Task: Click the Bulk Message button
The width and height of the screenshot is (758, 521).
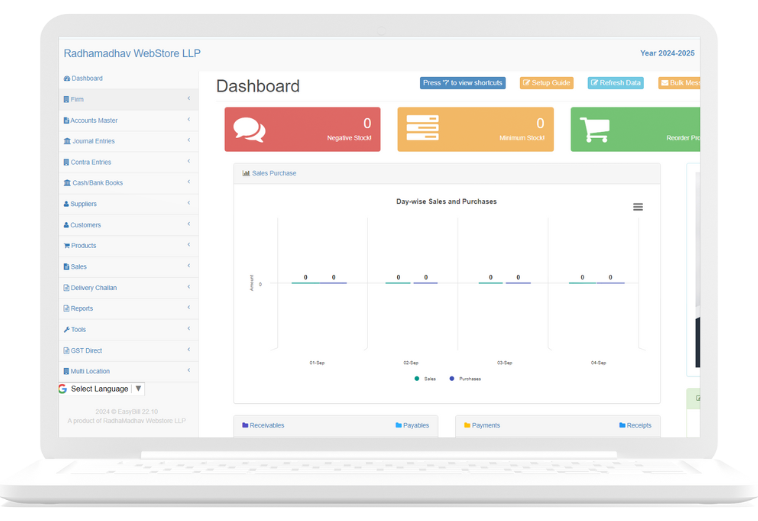Action: (679, 83)
